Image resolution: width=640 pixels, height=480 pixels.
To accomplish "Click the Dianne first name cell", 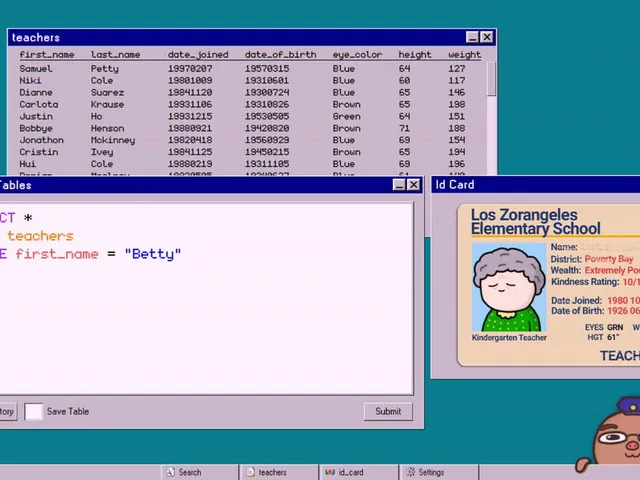I will pos(36,92).
